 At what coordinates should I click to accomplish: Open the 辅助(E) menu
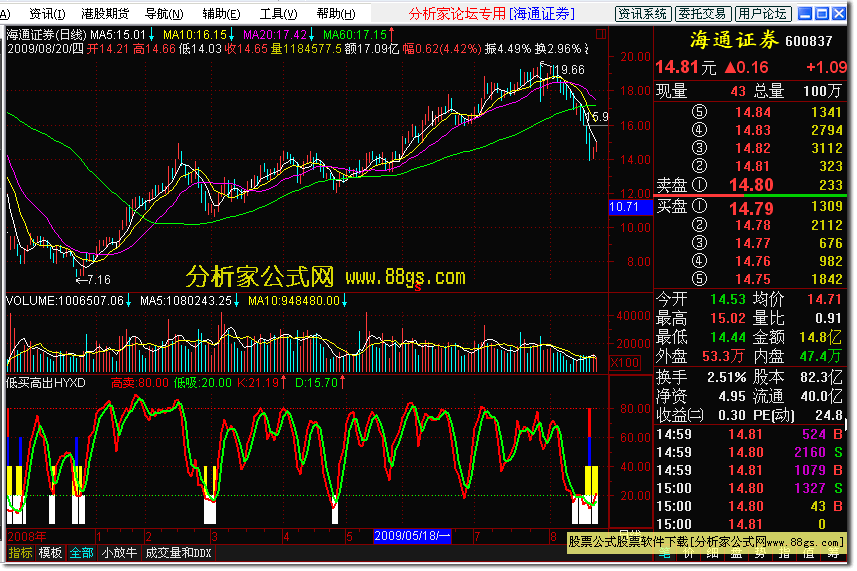coord(221,14)
